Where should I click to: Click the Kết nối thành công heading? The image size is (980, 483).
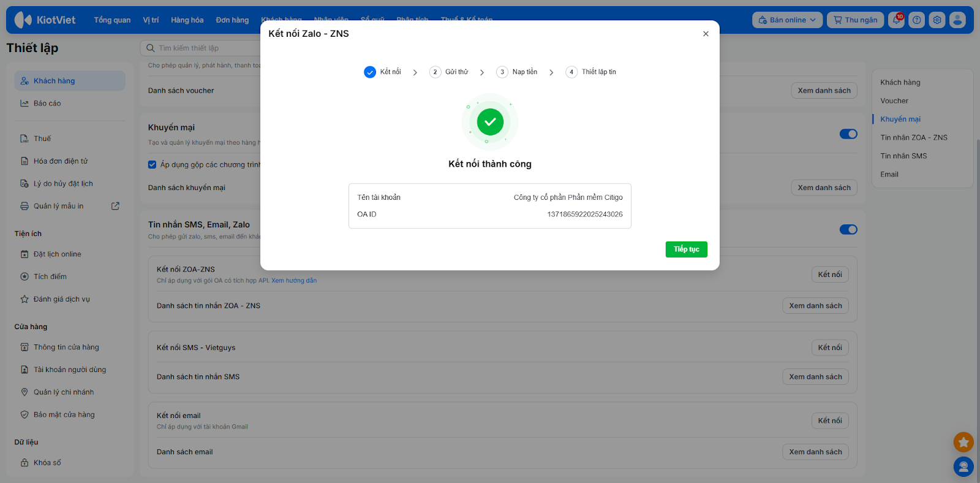[x=490, y=164]
